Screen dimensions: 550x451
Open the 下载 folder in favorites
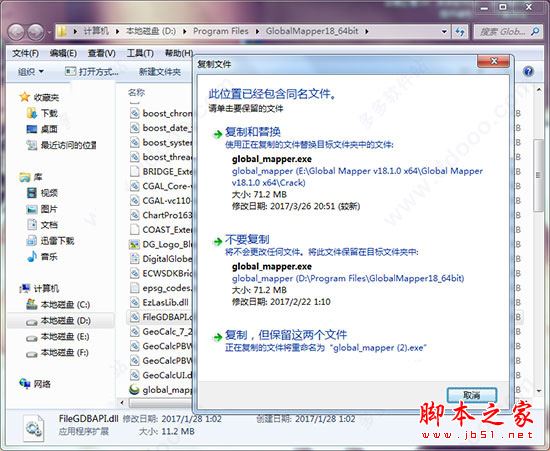point(42,113)
